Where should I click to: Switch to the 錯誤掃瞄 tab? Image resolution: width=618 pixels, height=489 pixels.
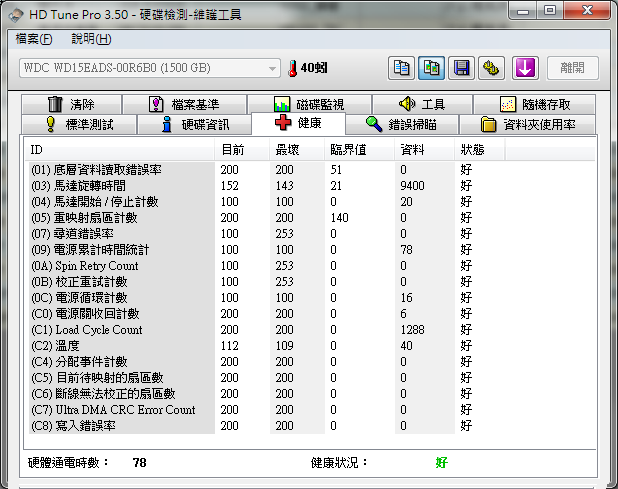402,125
